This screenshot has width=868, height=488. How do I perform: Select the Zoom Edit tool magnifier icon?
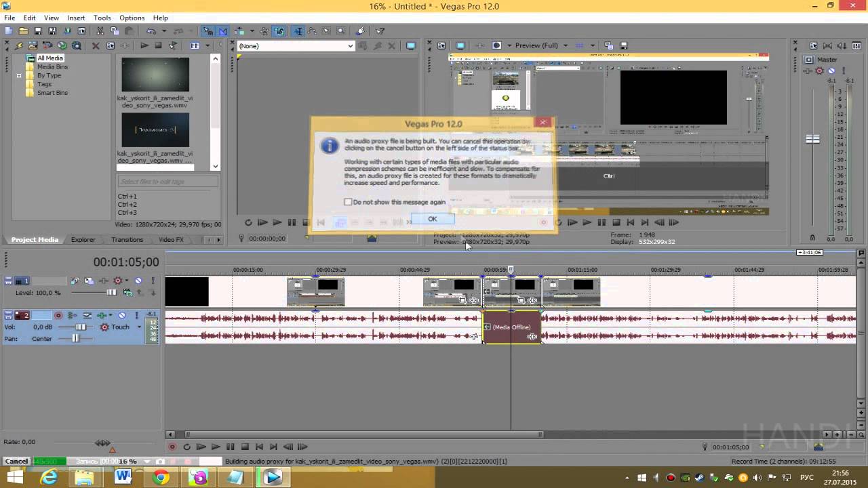click(x=341, y=31)
